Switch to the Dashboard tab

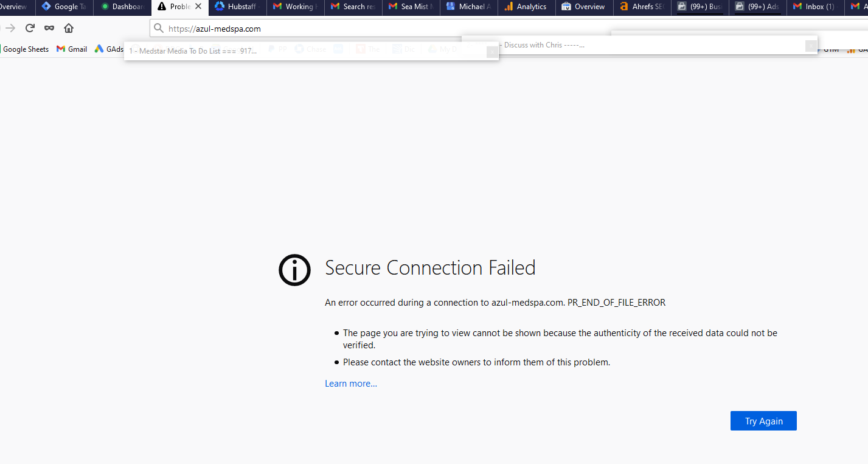click(x=122, y=7)
